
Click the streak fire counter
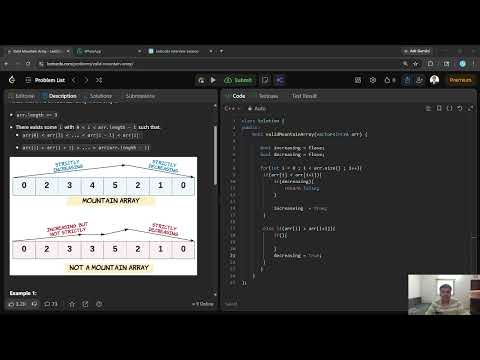(x=390, y=80)
